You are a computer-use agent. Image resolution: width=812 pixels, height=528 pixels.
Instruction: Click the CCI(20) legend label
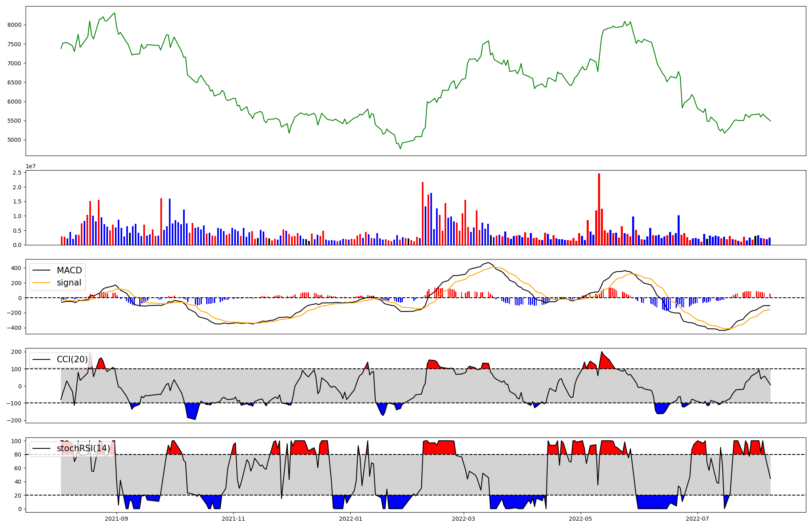coord(72,359)
